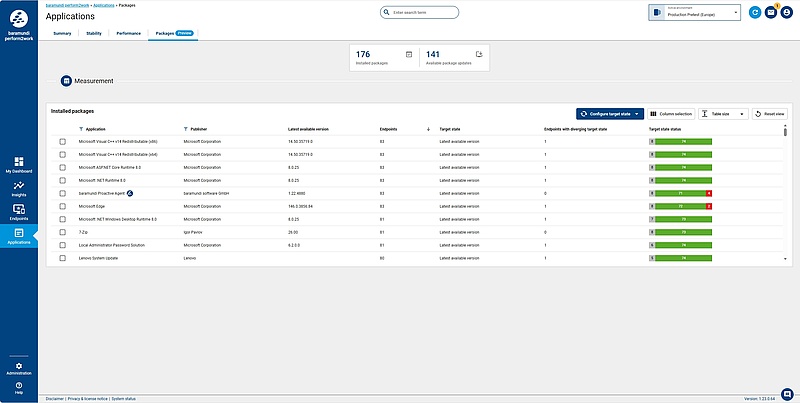Open Insights in the sidebar
This screenshot has height=403, width=800.
[19, 186]
